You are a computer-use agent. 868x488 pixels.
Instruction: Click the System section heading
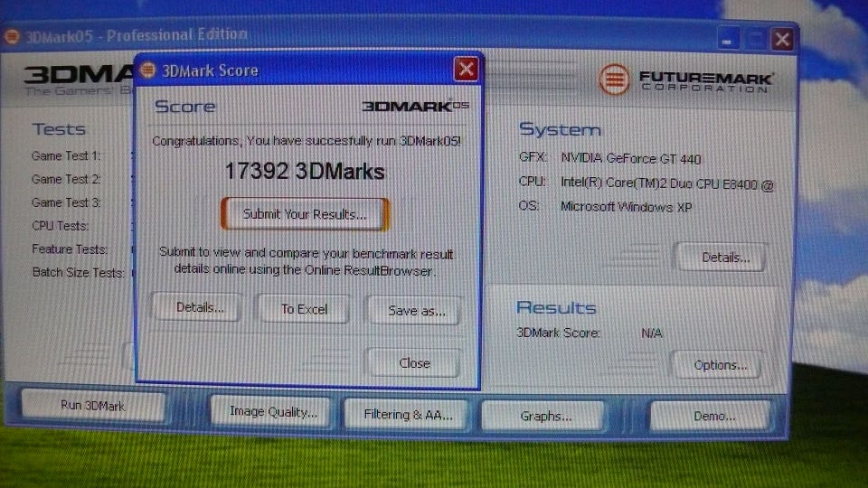pos(560,129)
